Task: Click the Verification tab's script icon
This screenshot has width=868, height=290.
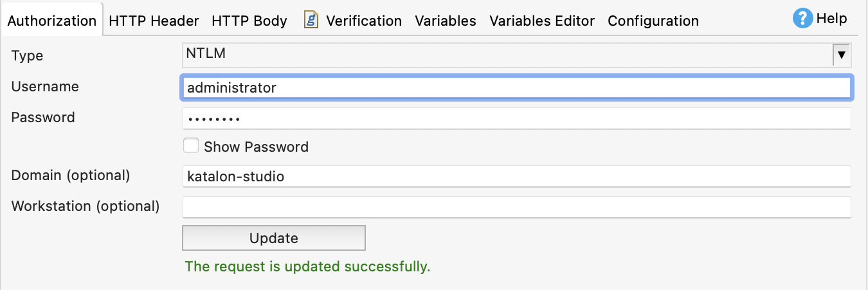Action: [312, 20]
